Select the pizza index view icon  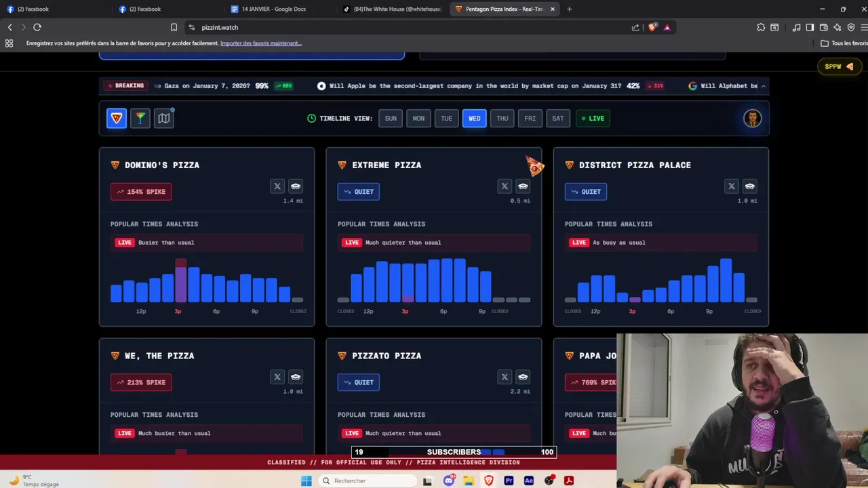click(117, 118)
